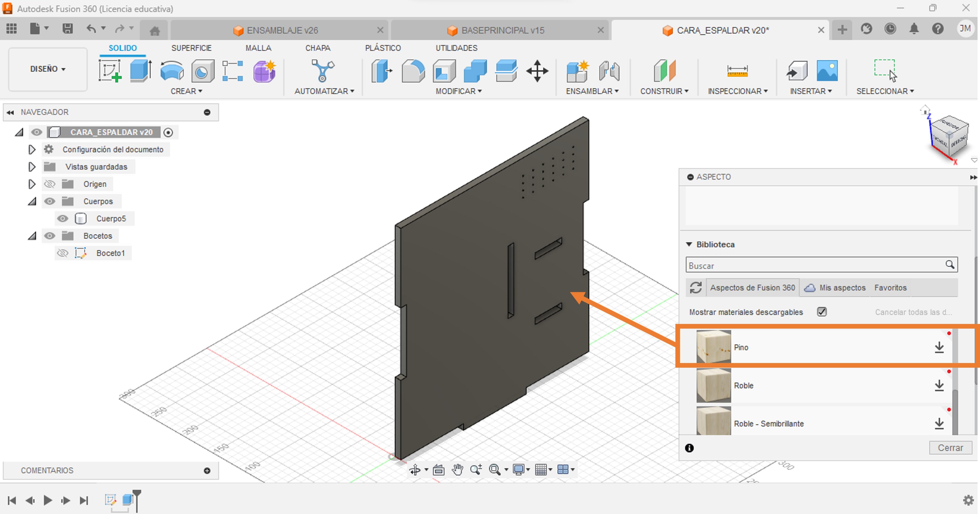The image size is (980, 514).
Task: Select the Insert Derive tool
Action: [x=797, y=71]
